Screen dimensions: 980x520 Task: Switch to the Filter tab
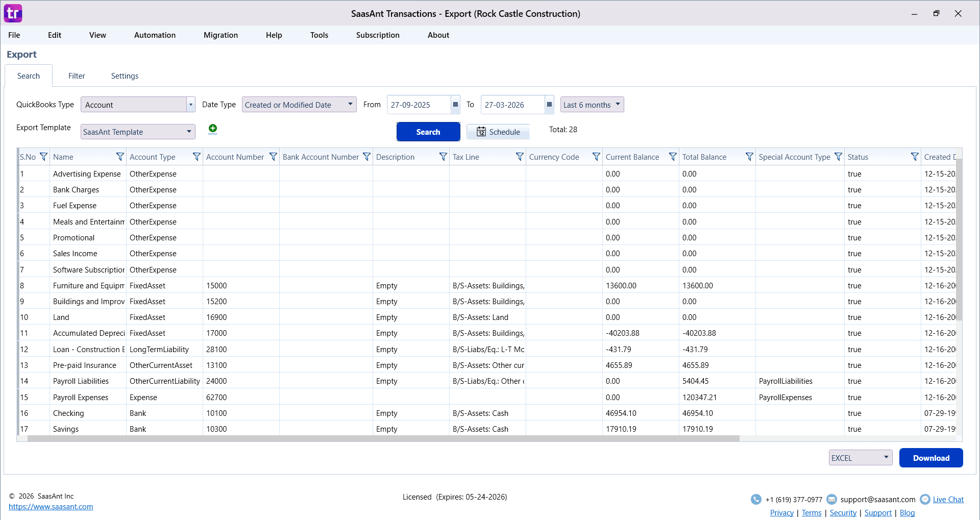click(x=77, y=76)
